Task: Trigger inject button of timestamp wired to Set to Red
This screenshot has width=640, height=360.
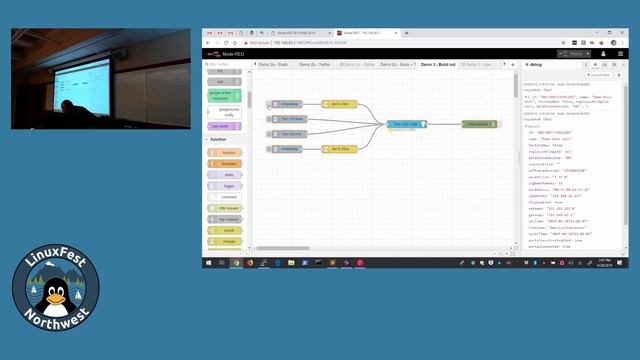Action: [x=269, y=104]
